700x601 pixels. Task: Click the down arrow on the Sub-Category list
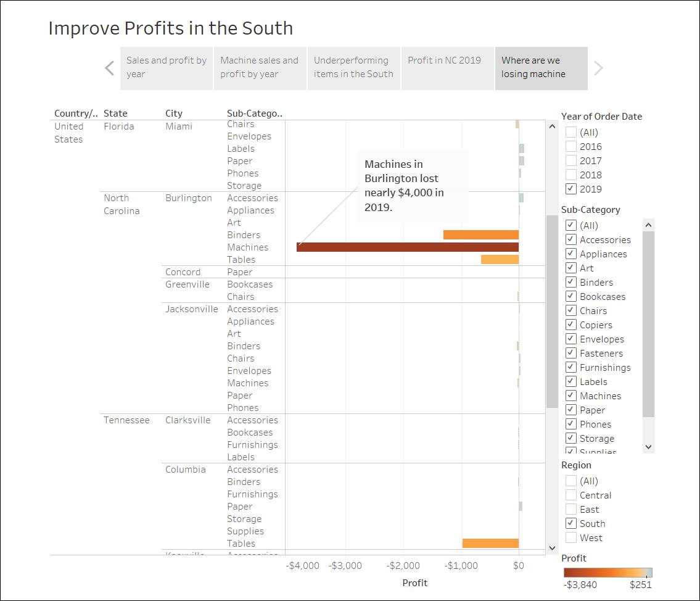647,447
